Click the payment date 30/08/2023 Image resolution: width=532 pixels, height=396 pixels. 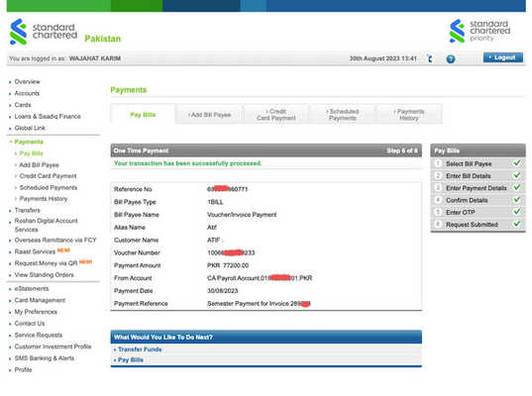(222, 291)
